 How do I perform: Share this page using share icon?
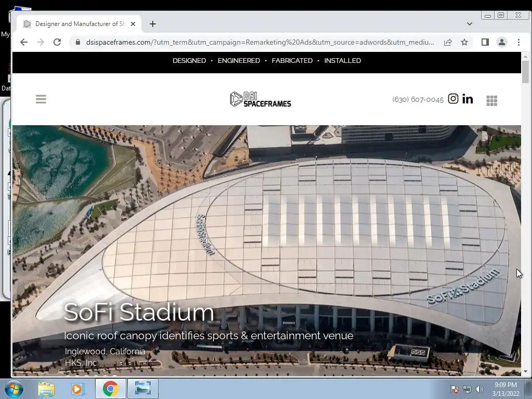pyautogui.click(x=447, y=42)
